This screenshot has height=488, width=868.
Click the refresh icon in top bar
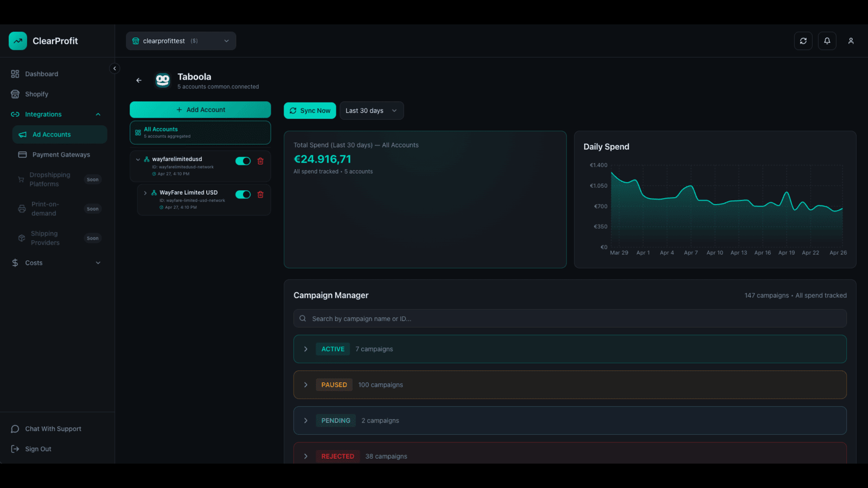pyautogui.click(x=803, y=41)
